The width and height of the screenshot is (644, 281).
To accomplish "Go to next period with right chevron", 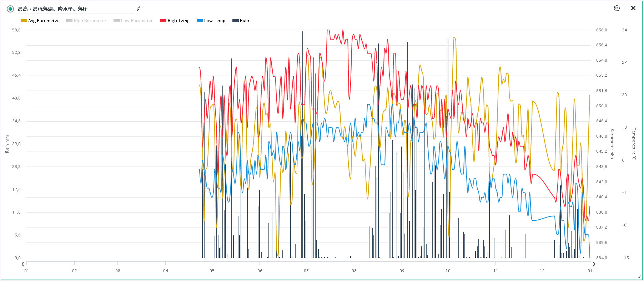I will click(x=594, y=264).
